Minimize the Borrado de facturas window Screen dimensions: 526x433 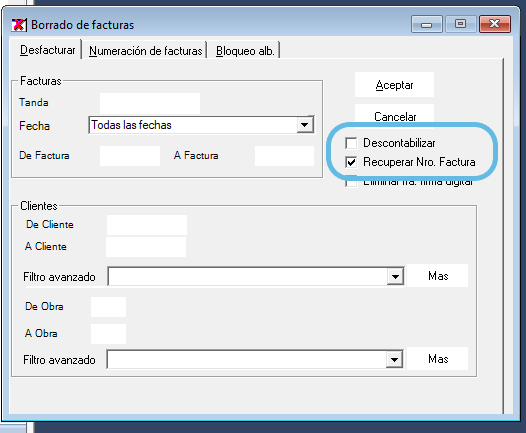pos(427,24)
